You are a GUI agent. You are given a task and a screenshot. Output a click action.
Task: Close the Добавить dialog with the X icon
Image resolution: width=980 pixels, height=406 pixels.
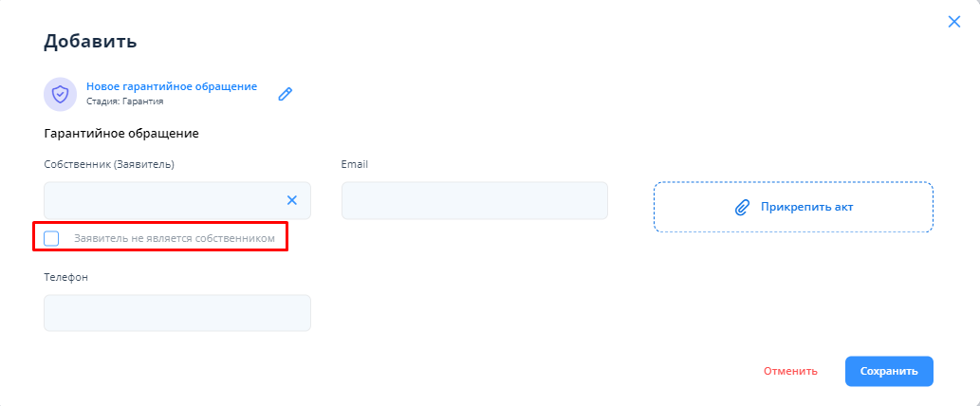[x=954, y=22]
